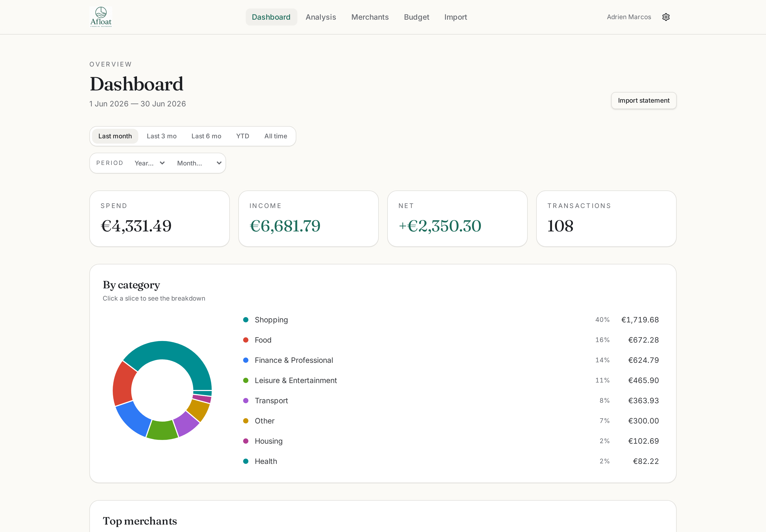
Task: Click the €82.22 Health amount
Action: (x=646, y=461)
